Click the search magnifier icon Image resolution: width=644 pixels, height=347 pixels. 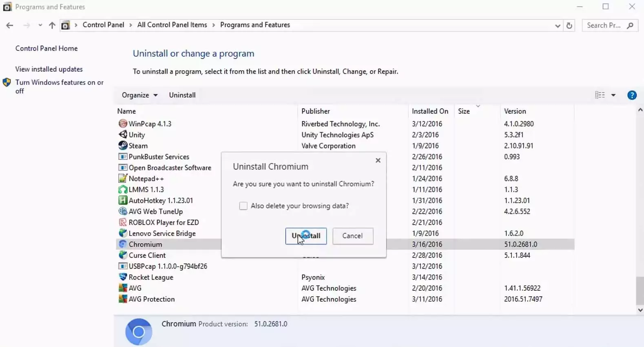tap(630, 25)
